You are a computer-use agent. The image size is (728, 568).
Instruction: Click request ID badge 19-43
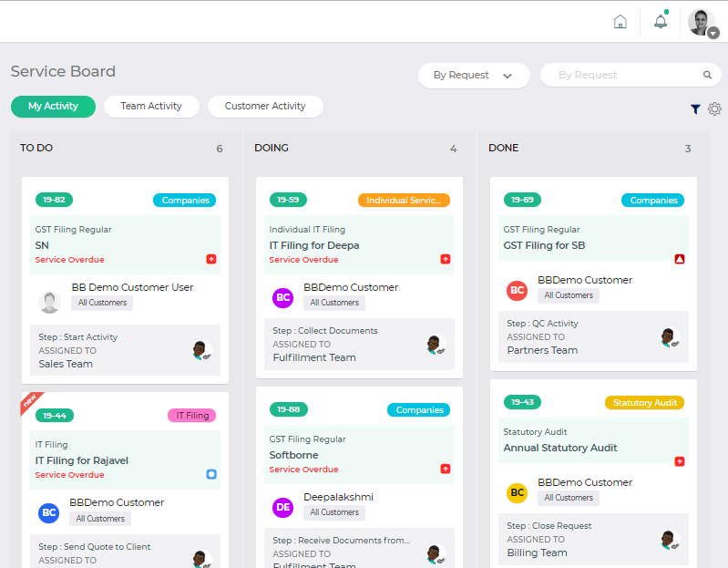(x=522, y=402)
